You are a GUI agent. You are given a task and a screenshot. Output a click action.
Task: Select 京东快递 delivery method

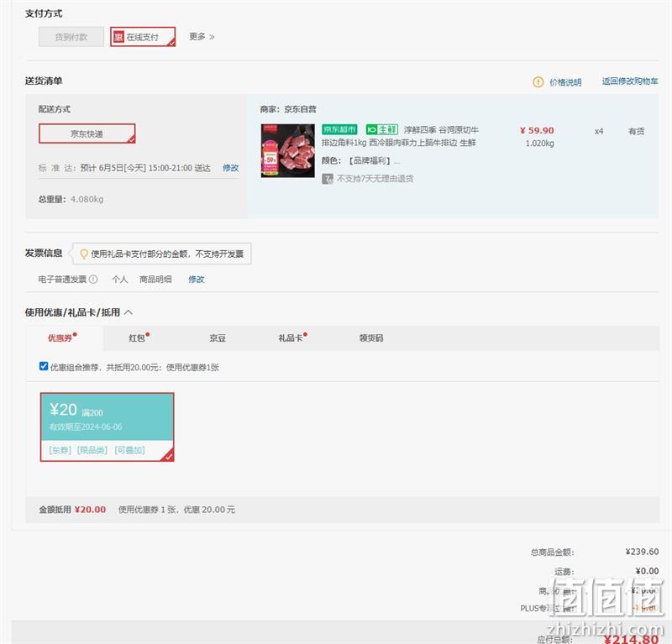(x=87, y=134)
